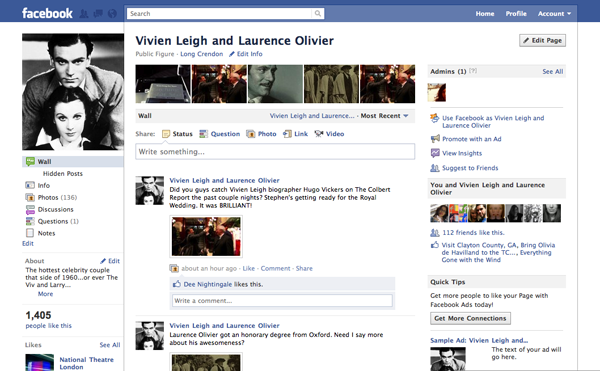Go to Home in top navigation

point(485,14)
